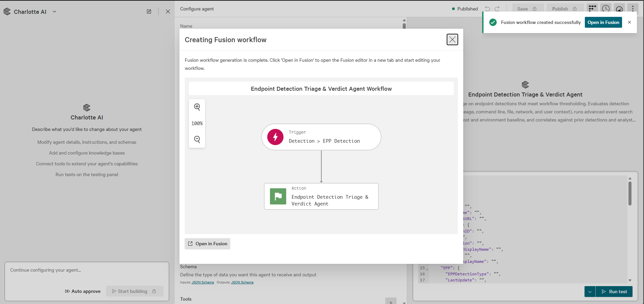This screenshot has height=304, width=644.
Task: Click the Configure agent header label
Action: point(197,9)
